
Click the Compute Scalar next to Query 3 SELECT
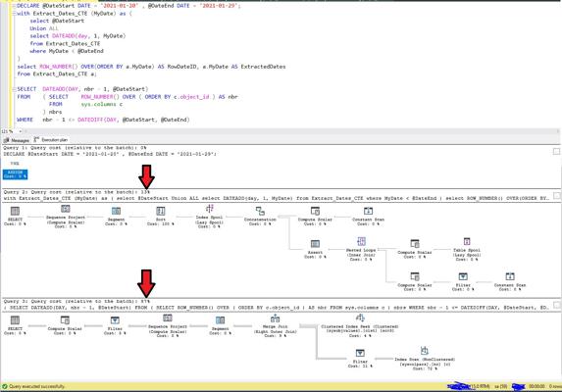[x=65, y=325]
